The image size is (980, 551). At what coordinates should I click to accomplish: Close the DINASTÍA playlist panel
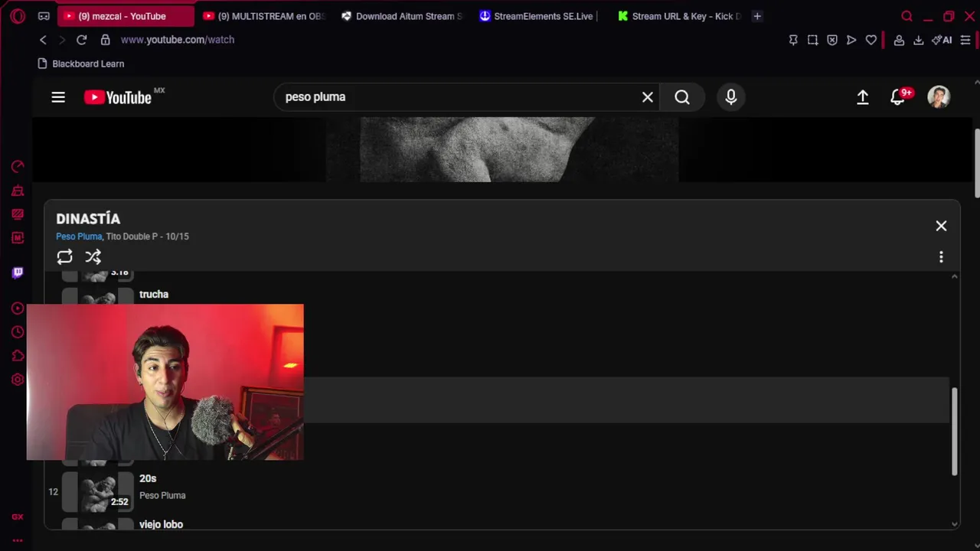point(941,226)
